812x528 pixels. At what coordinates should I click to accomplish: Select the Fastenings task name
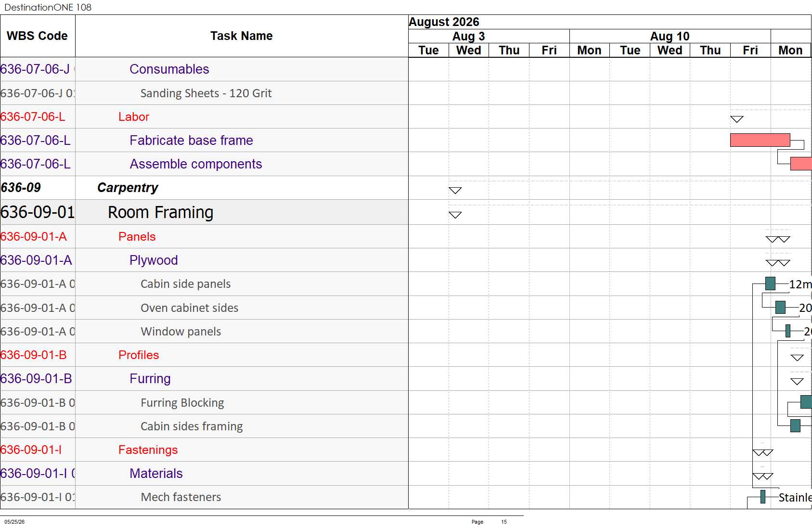148,450
